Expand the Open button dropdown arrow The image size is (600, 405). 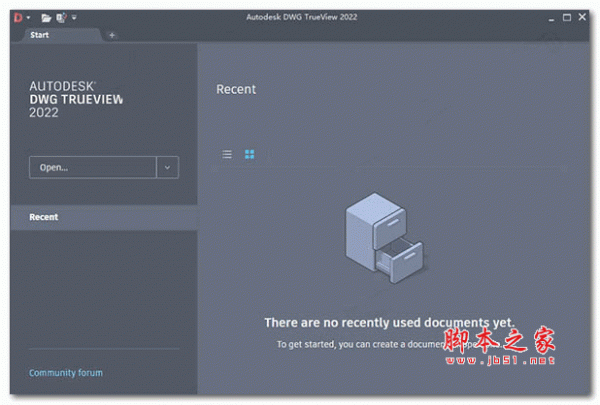168,167
